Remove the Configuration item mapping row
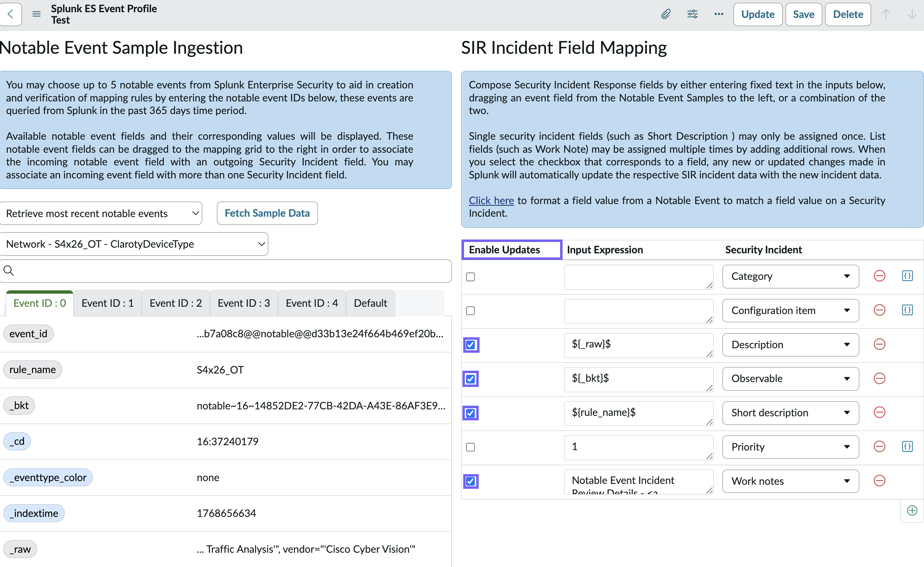Viewport: 924px width, 567px height. (880, 310)
